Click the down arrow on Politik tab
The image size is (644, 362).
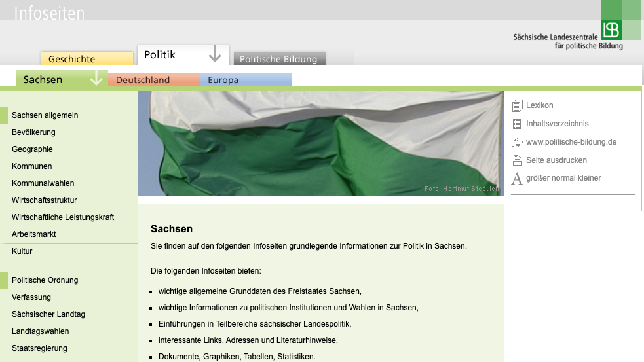pos(215,54)
